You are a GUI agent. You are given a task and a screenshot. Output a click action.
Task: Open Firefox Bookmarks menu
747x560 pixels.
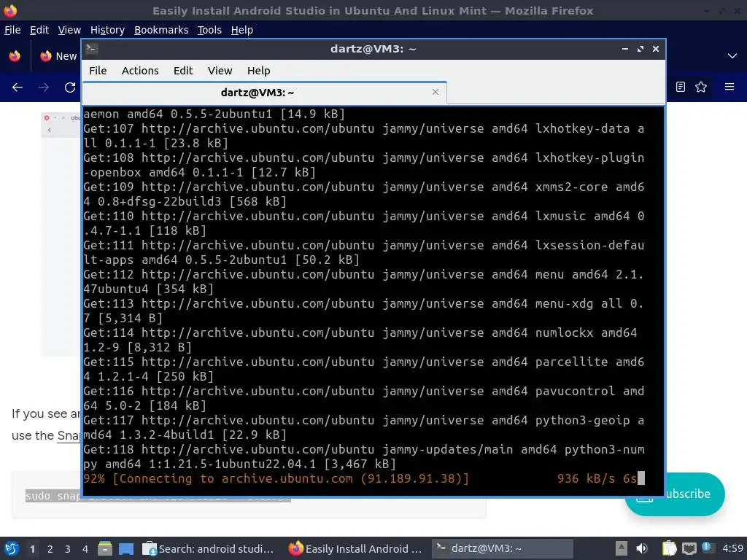[x=161, y=30]
